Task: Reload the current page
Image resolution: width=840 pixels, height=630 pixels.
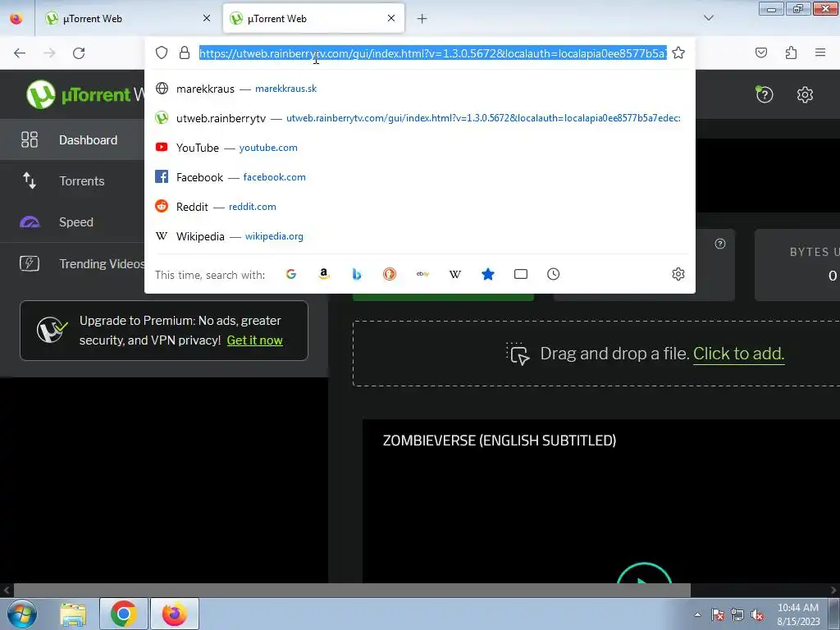Action: pyautogui.click(x=79, y=52)
